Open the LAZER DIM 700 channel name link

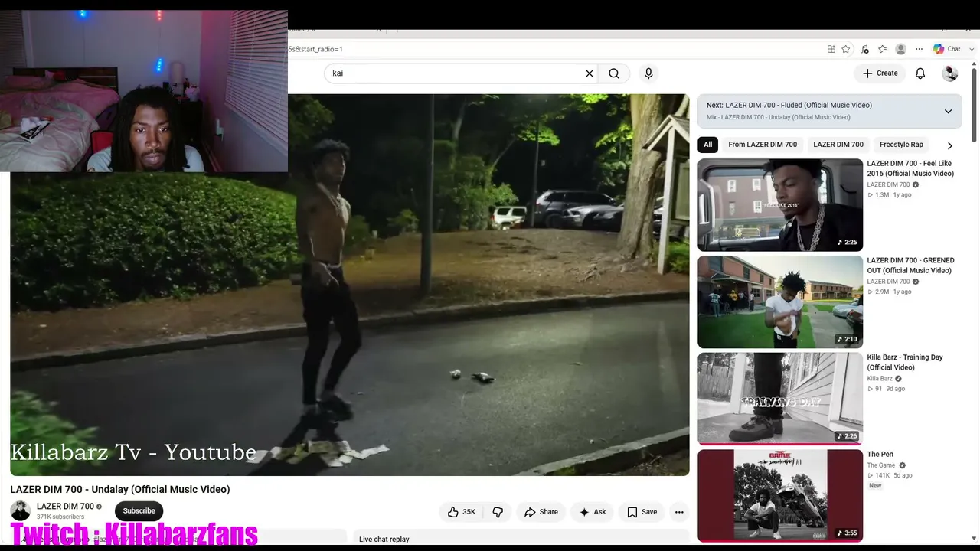[65, 507]
